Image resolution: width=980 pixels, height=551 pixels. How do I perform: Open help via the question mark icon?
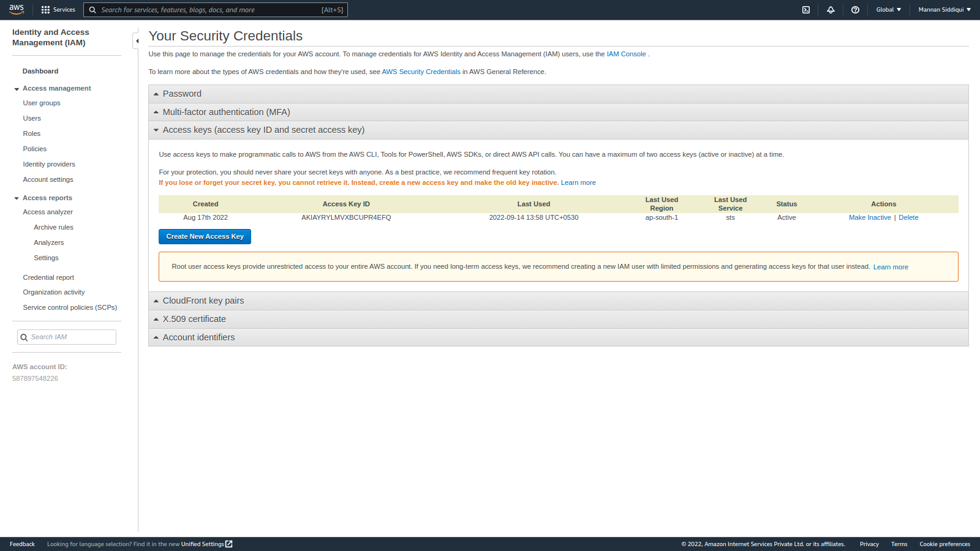tap(855, 9)
